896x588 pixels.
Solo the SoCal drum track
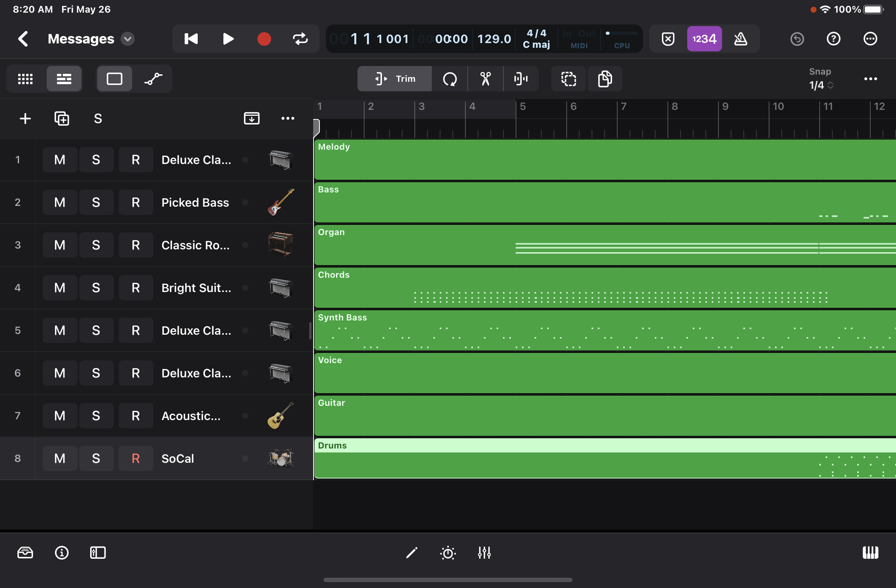tap(96, 458)
